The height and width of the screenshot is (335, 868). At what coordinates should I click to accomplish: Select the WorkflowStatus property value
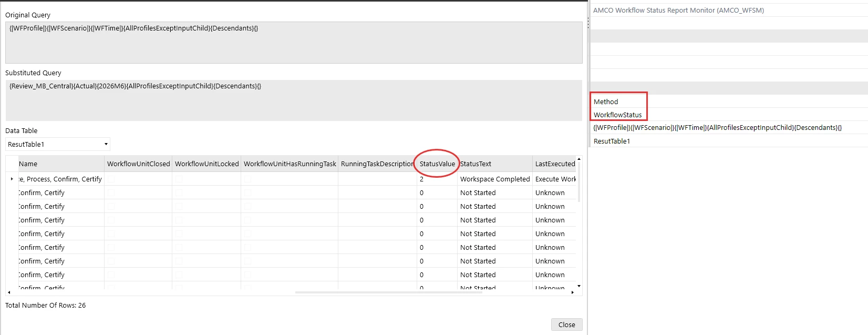[x=617, y=115]
